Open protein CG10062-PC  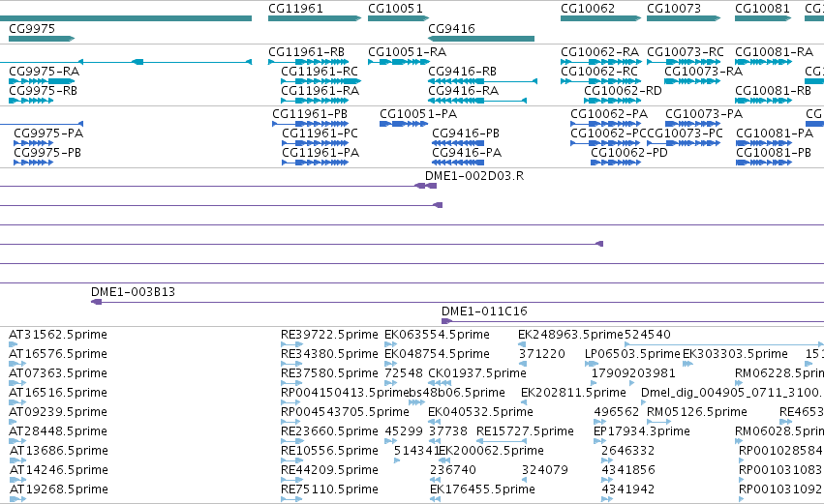point(605,143)
